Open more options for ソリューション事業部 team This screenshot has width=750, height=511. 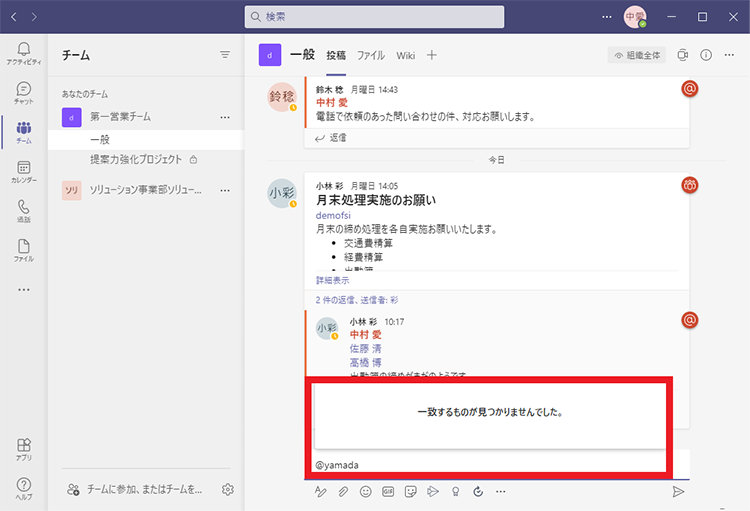[225, 190]
